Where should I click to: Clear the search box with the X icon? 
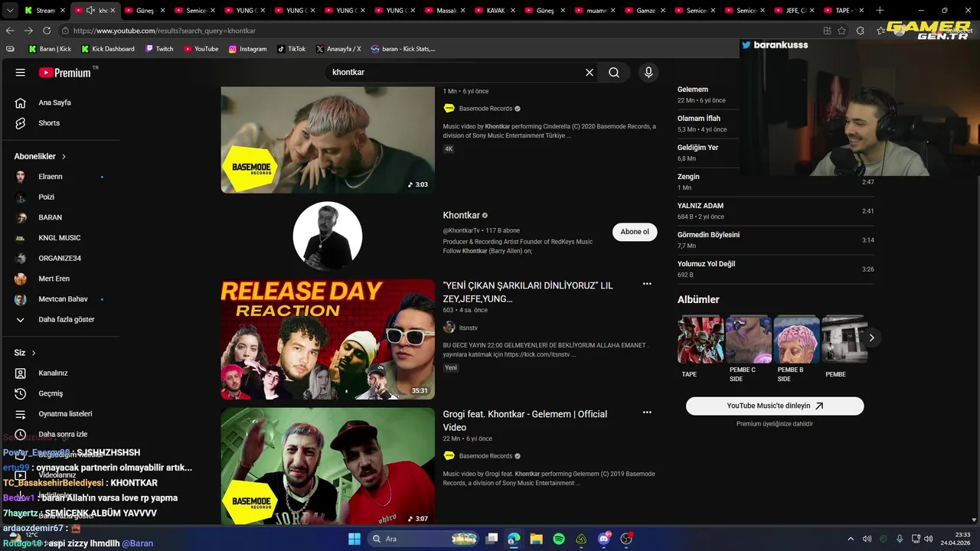[x=590, y=73]
